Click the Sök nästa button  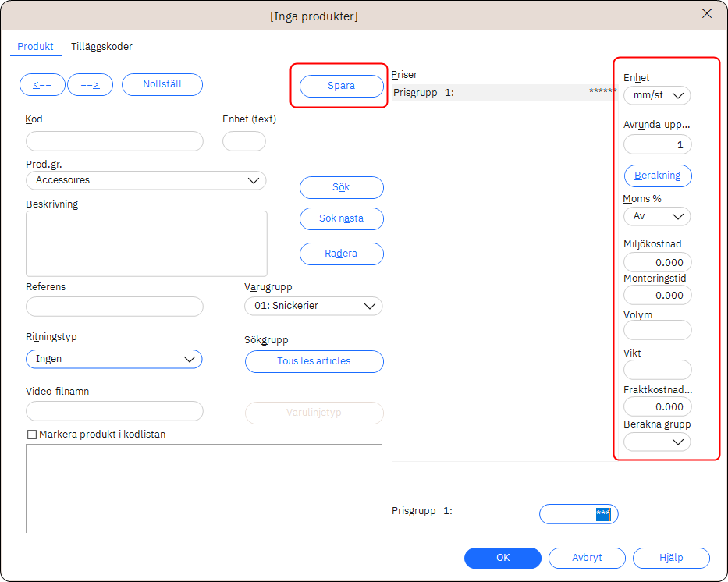342,218
